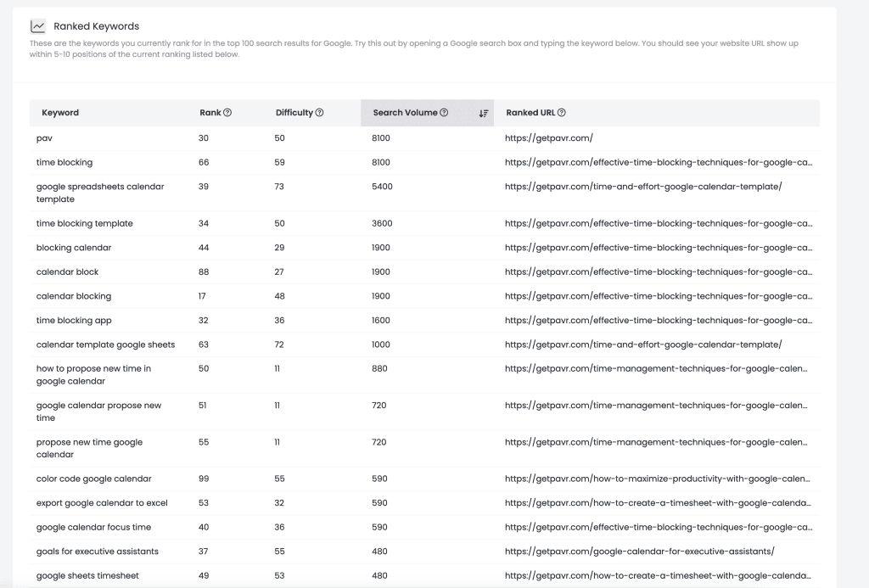Sort the table by Keyword column
Image resolution: width=869 pixels, height=588 pixels.
[x=60, y=113]
